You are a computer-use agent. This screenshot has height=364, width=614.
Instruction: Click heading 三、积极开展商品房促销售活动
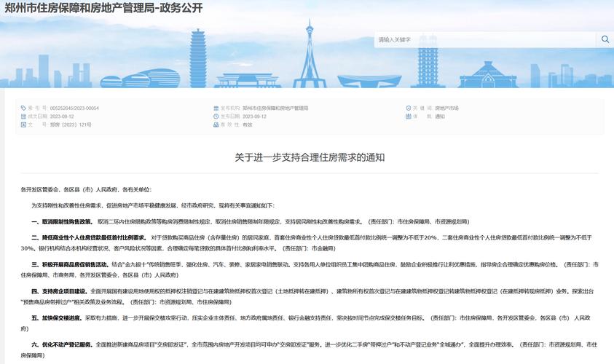(71, 264)
